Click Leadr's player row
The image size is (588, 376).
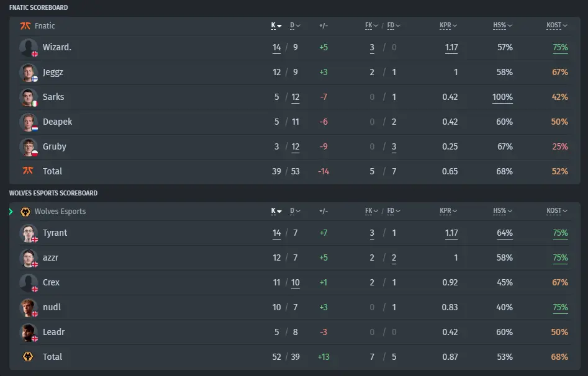point(294,332)
